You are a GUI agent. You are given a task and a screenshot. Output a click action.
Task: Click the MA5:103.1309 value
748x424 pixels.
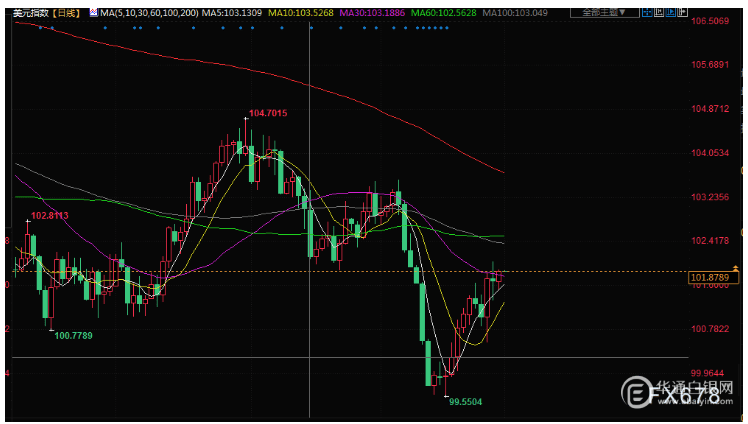[232, 13]
